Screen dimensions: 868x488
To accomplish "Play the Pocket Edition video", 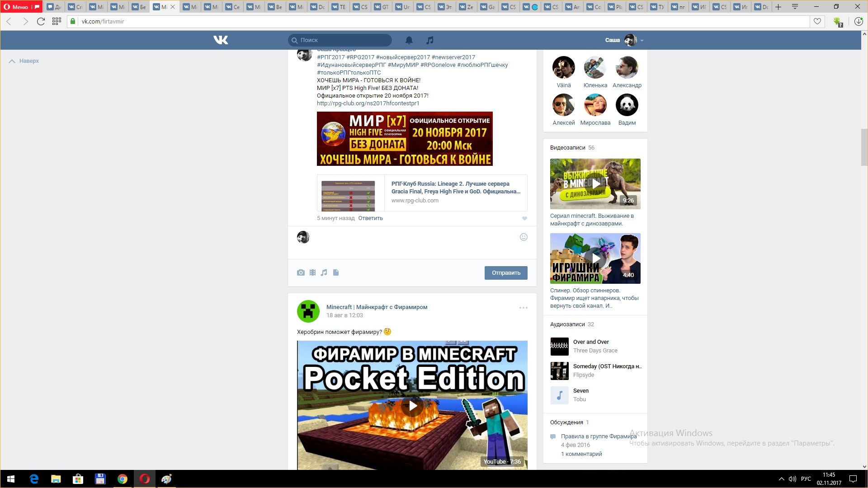I will 412,406.
